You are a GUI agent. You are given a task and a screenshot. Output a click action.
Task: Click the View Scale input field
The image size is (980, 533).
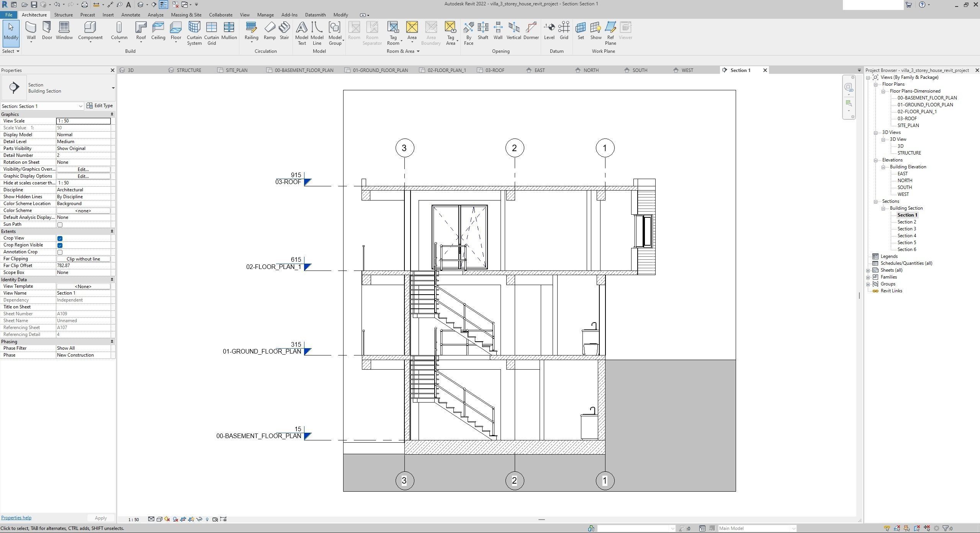click(x=83, y=121)
